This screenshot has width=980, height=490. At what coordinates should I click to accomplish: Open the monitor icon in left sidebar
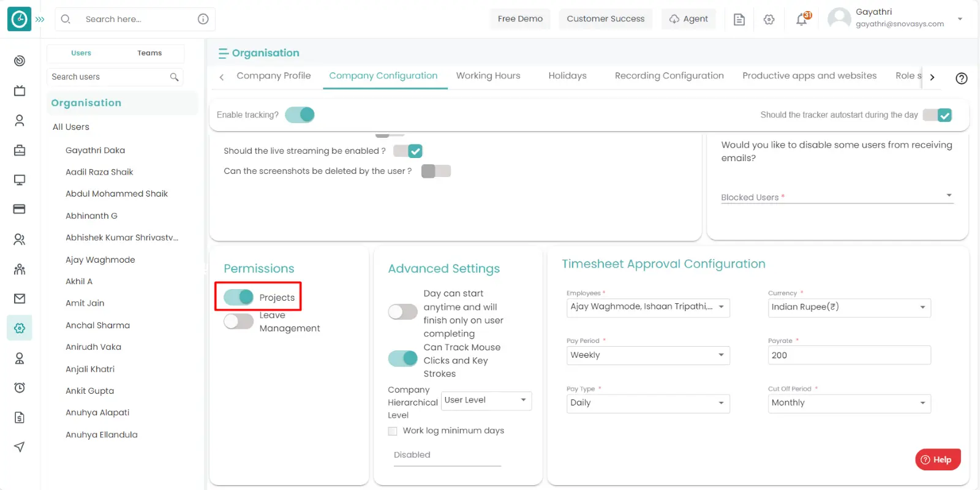(x=20, y=180)
